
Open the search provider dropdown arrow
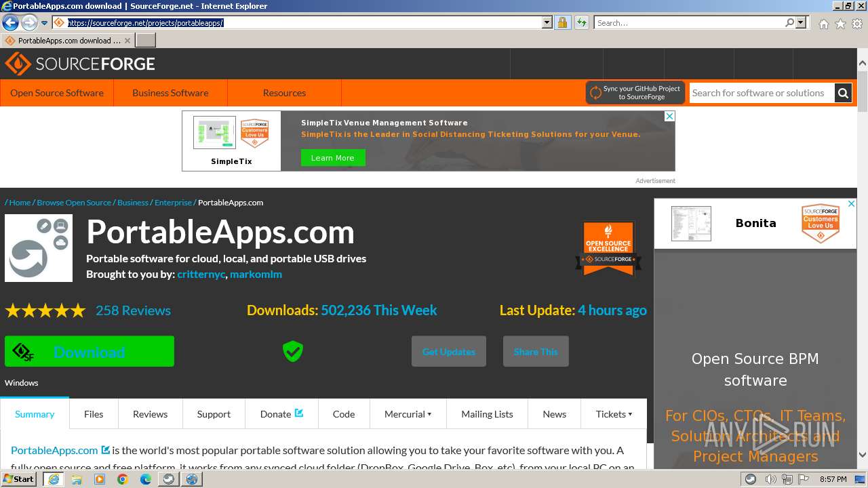coord(801,22)
